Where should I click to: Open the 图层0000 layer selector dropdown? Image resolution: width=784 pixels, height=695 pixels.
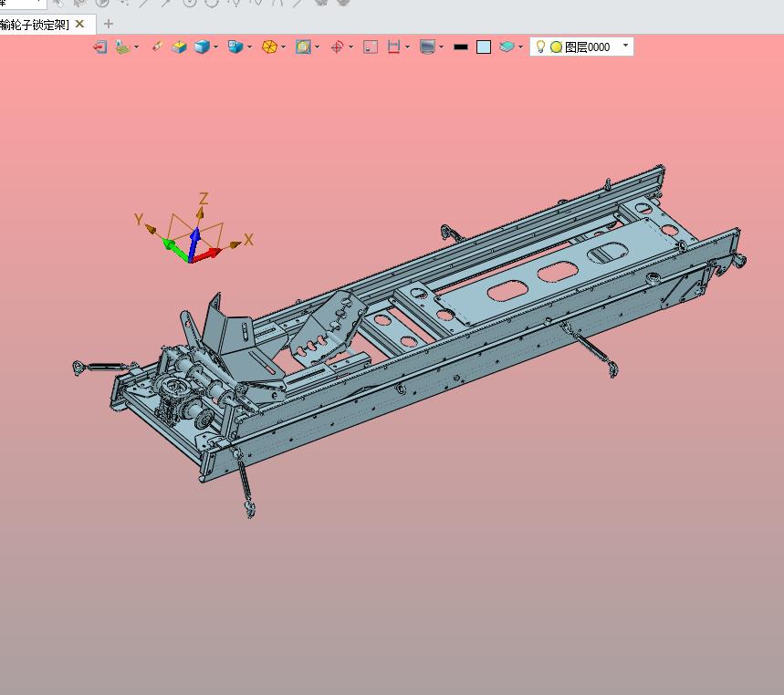click(625, 46)
